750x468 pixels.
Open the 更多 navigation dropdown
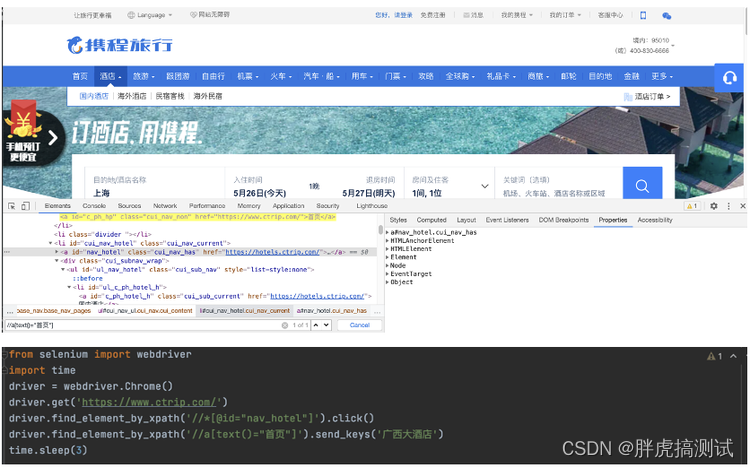662,76
